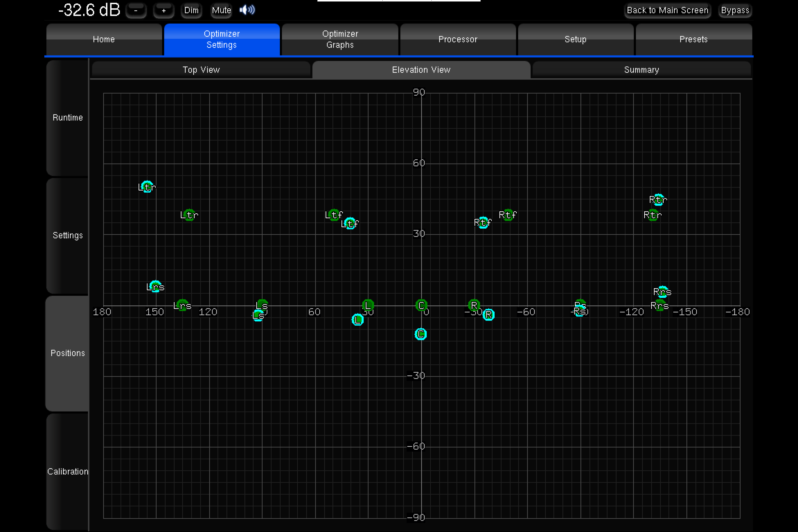Toggle Bypass on the processor
Viewport: 798px width, 532px height.
pos(735,11)
